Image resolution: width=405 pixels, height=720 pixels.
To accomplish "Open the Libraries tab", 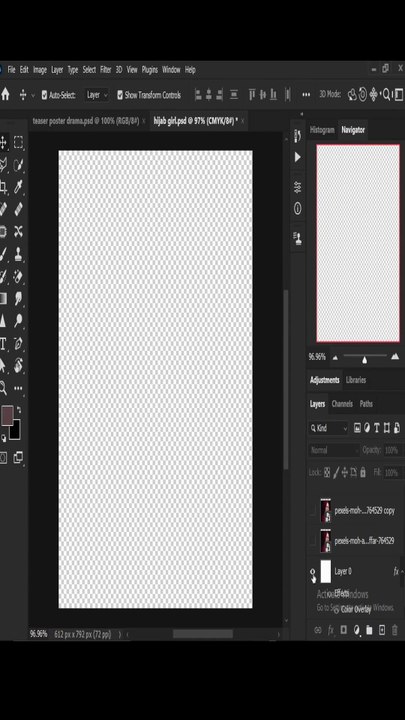I will (x=356, y=380).
